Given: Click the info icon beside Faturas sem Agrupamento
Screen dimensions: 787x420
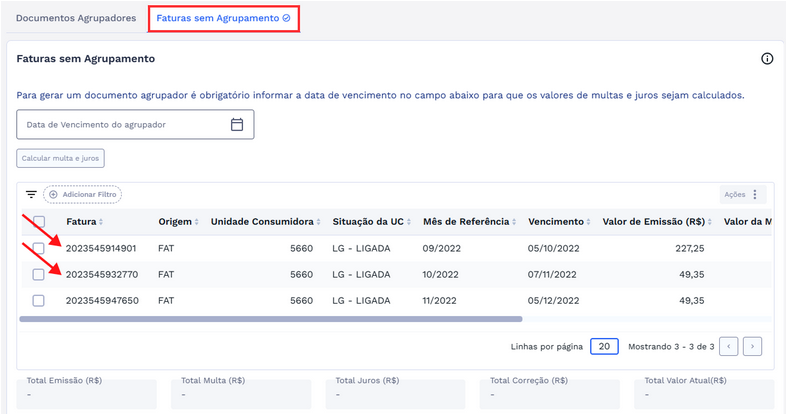Looking at the screenshot, I should (767, 59).
